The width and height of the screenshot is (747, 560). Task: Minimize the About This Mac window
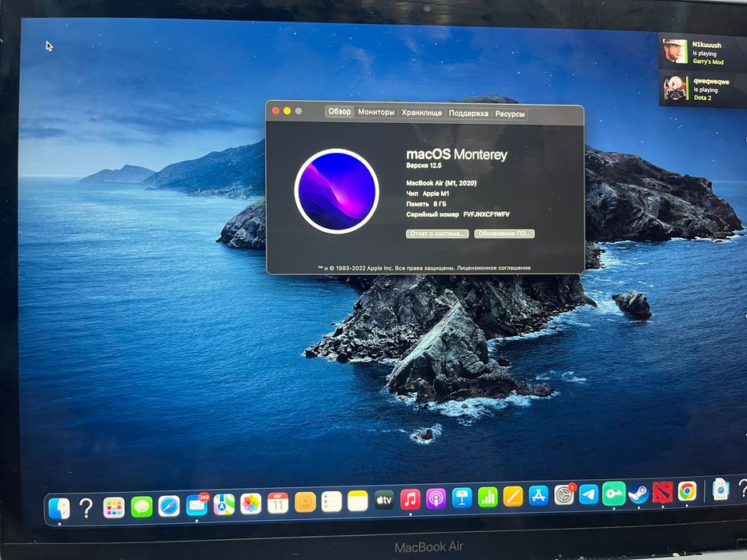[x=287, y=110]
